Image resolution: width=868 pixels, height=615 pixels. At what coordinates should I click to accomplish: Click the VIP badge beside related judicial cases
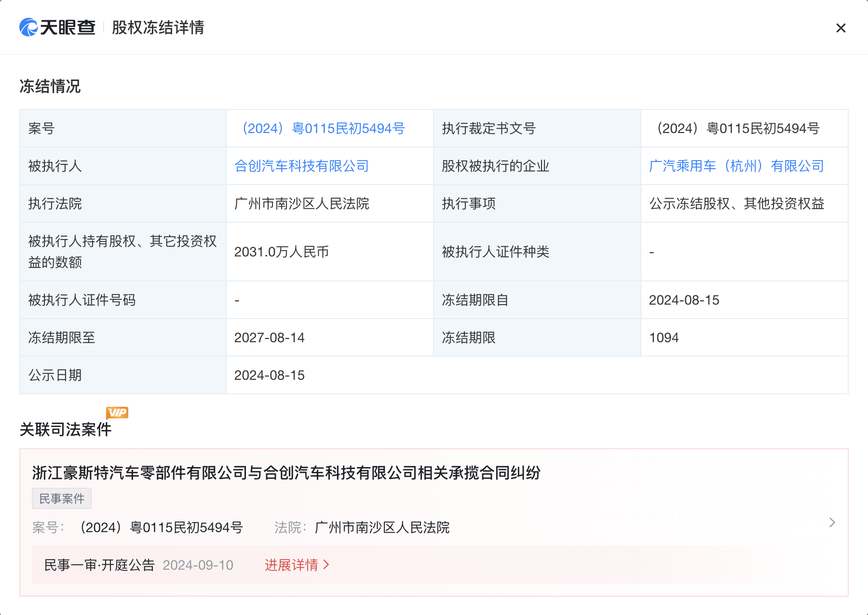point(117,413)
